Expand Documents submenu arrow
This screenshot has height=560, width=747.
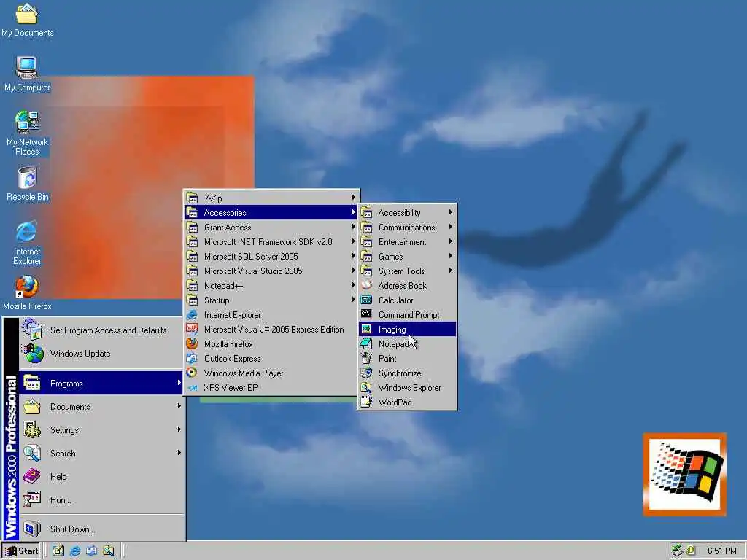pyautogui.click(x=179, y=406)
